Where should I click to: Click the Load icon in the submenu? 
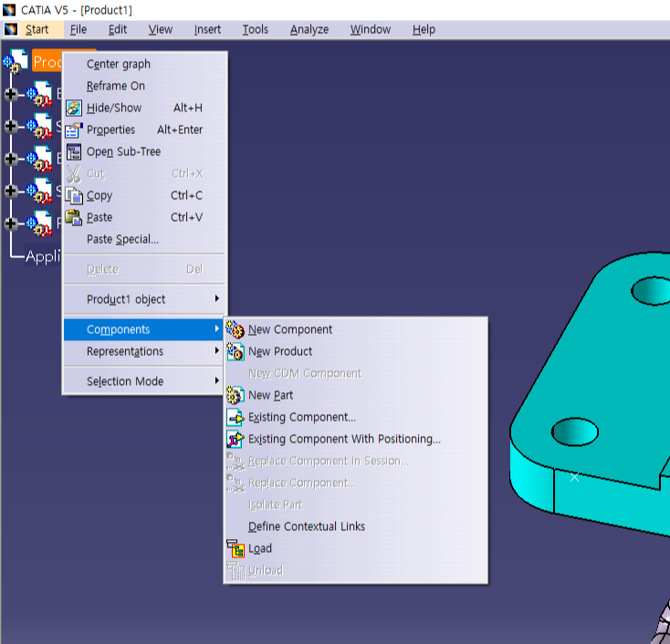(x=235, y=548)
